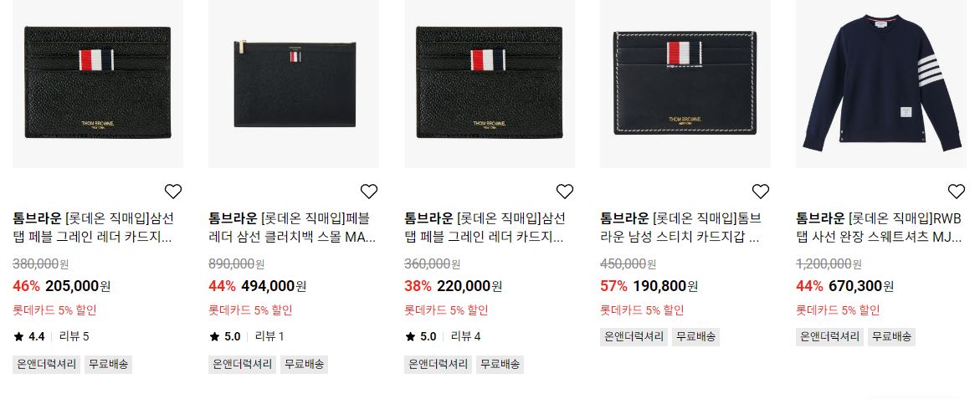Screen dimensions: 980x399
Task: Open the 남성 스티치 카드지갑 product title
Action: 681,228
